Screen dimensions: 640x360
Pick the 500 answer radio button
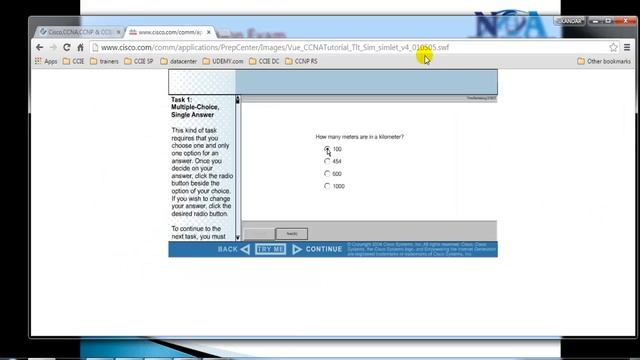click(327, 173)
